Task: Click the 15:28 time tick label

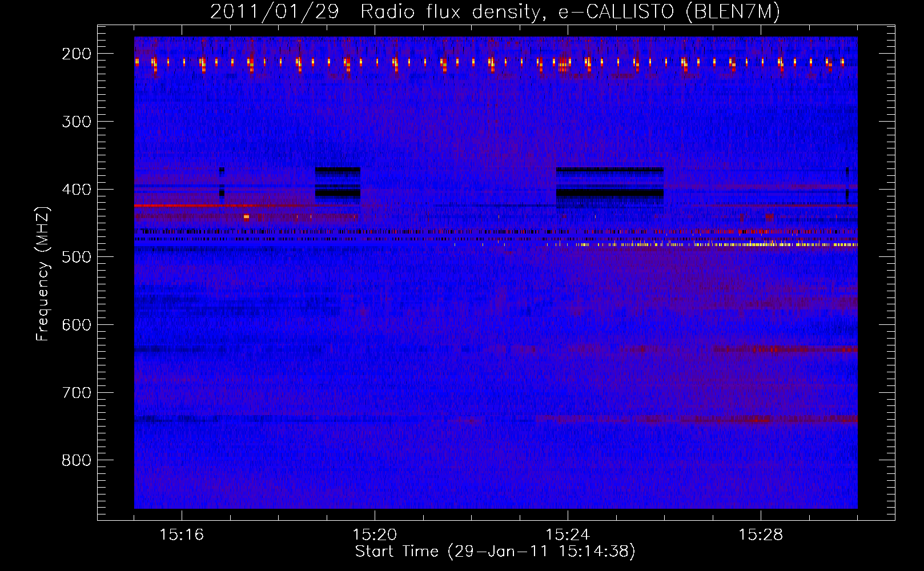Action: pyautogui.click(x=761, y=534)
